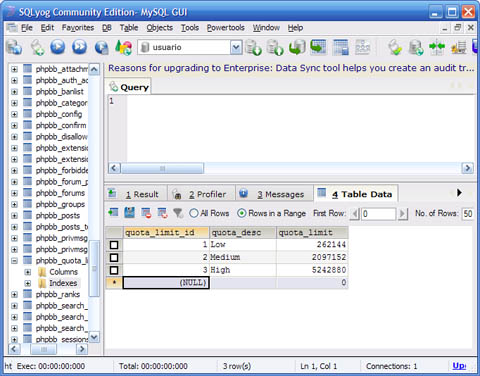Switch to the 3 Messages tab
The width and height of the screenshot is (480, 376).
pos(275,194)
